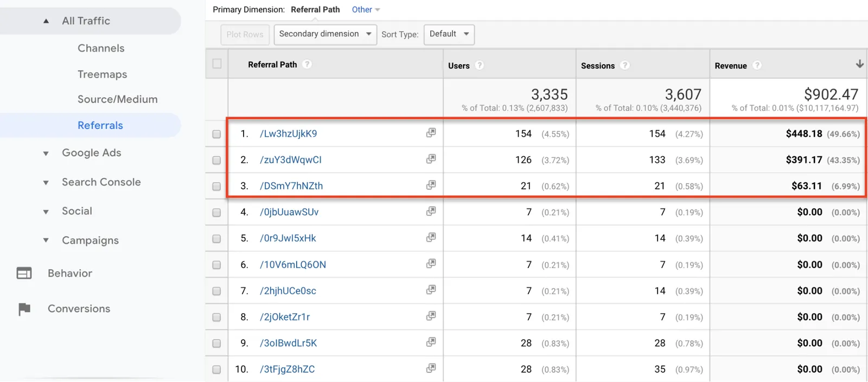Viewport: 868px width, 382px height.
Task: Open referral path /2hjhUCe0sc link
Action: click(288, 290)
